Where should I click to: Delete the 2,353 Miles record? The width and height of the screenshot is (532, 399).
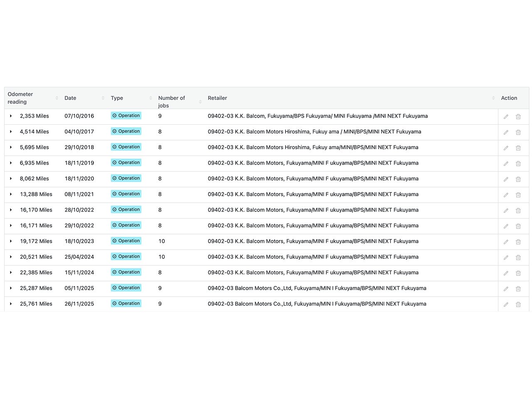[x=518, y=117]
